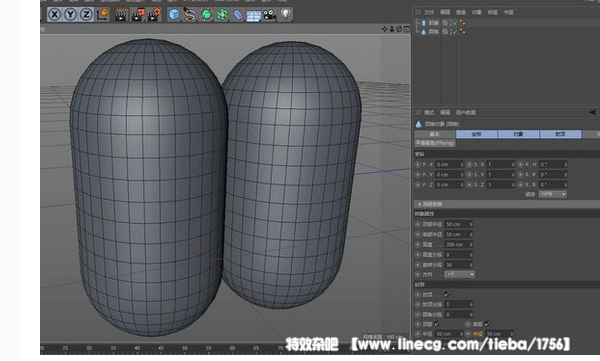Click the cone object's Phong tag

click(x=463, y=32)
